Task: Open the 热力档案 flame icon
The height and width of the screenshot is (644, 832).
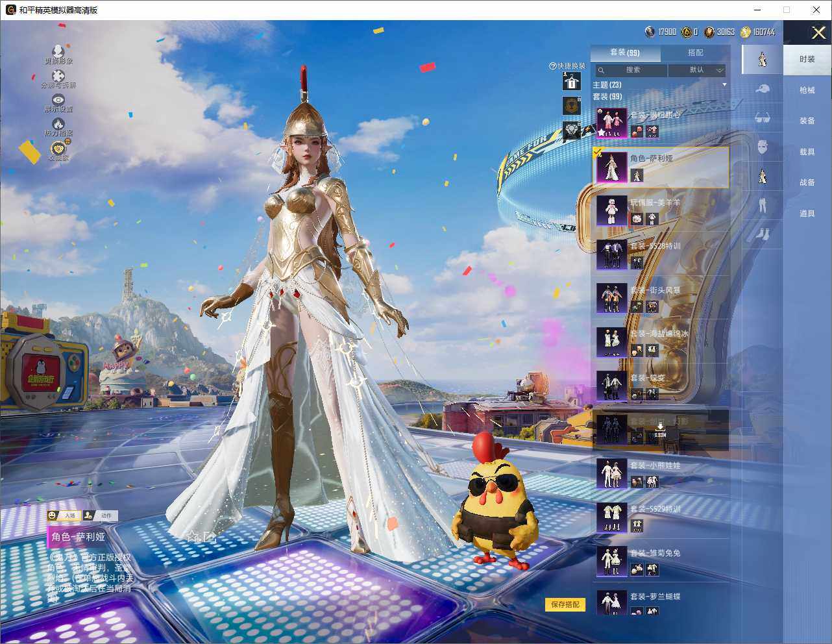Action: pos(58,123)
